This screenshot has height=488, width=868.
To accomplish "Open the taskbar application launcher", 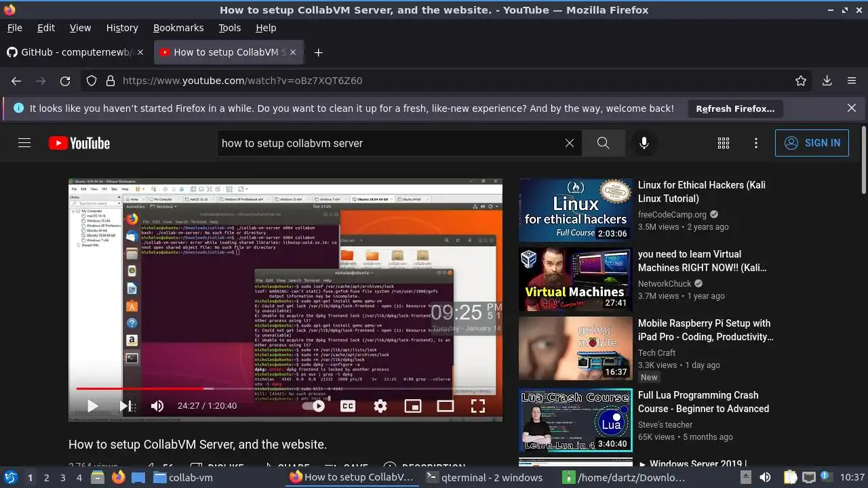I will coord(10,477).
